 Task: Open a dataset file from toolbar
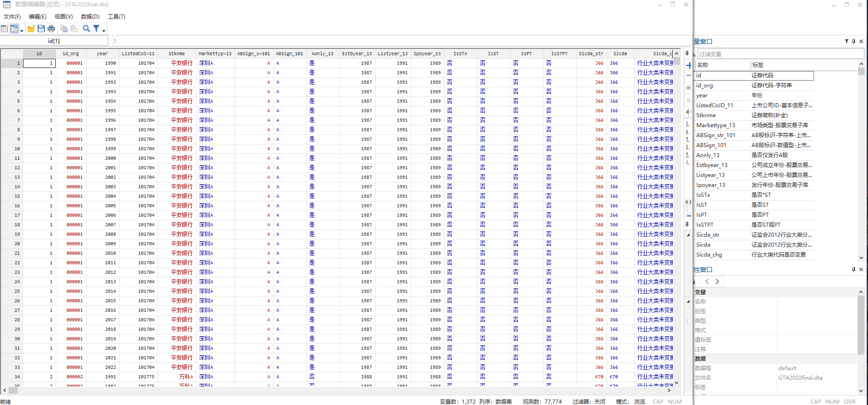pyautogui.click(x=31, y=29)
